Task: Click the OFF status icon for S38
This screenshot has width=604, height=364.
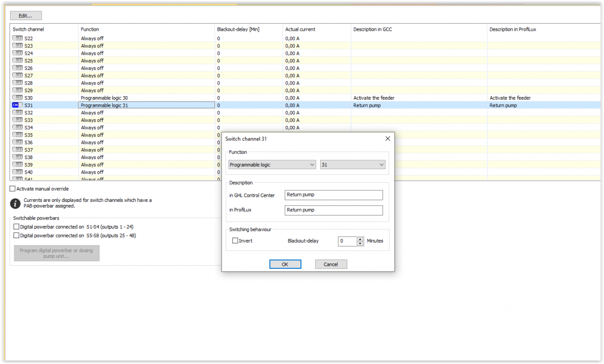Action: tap(17, 157)
